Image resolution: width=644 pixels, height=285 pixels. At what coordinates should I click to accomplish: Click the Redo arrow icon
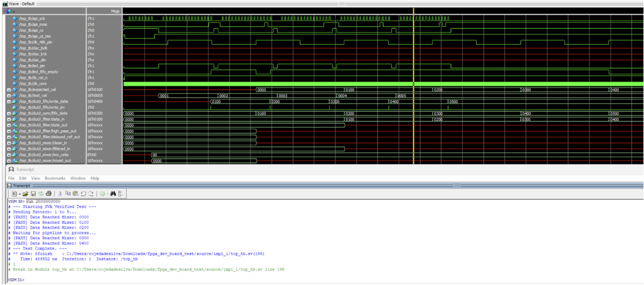91,194
